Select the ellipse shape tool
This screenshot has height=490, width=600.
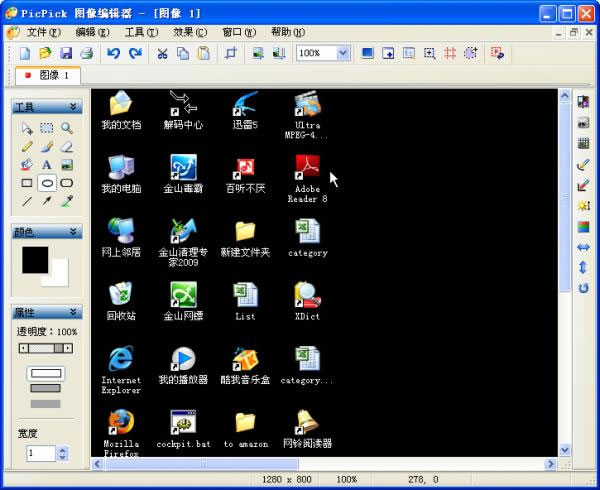[x=47, y=183]
